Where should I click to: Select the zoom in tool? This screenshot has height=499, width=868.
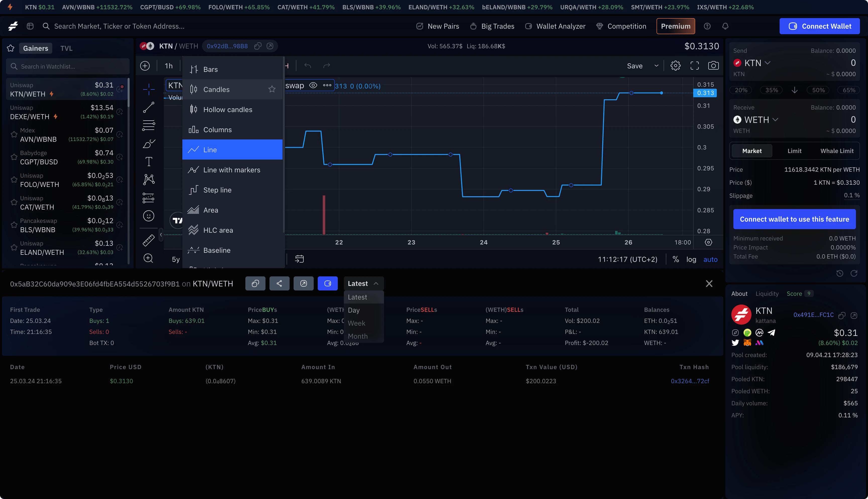(x=149, y=258)
